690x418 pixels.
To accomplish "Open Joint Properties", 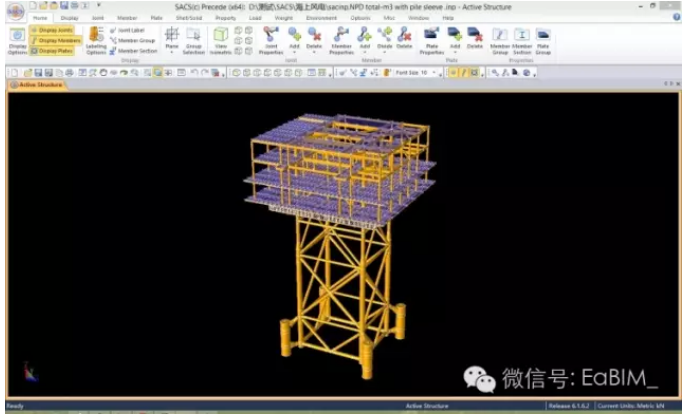I will (x=271, y=41).
